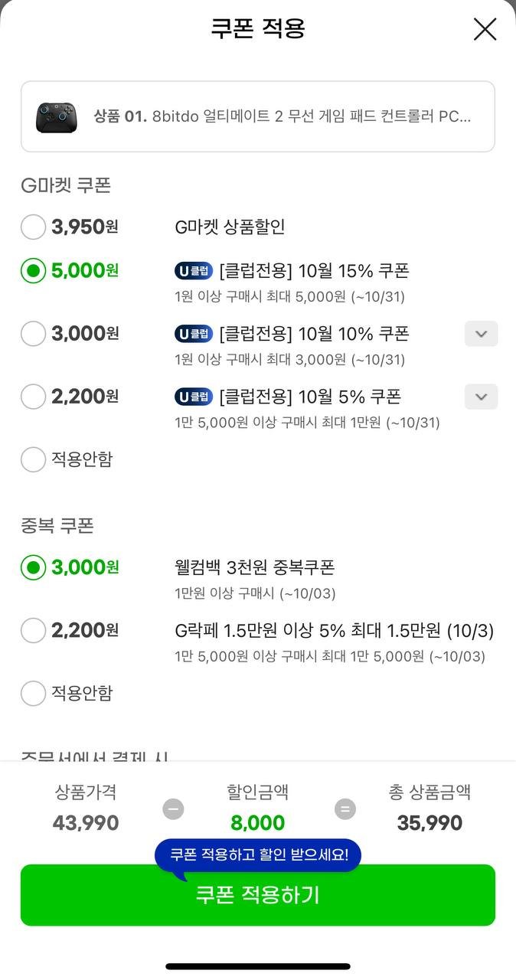Click the minus icon beside 할인금액
The width and height of the screenshot is (516, 980).
(x=173, y=808)
